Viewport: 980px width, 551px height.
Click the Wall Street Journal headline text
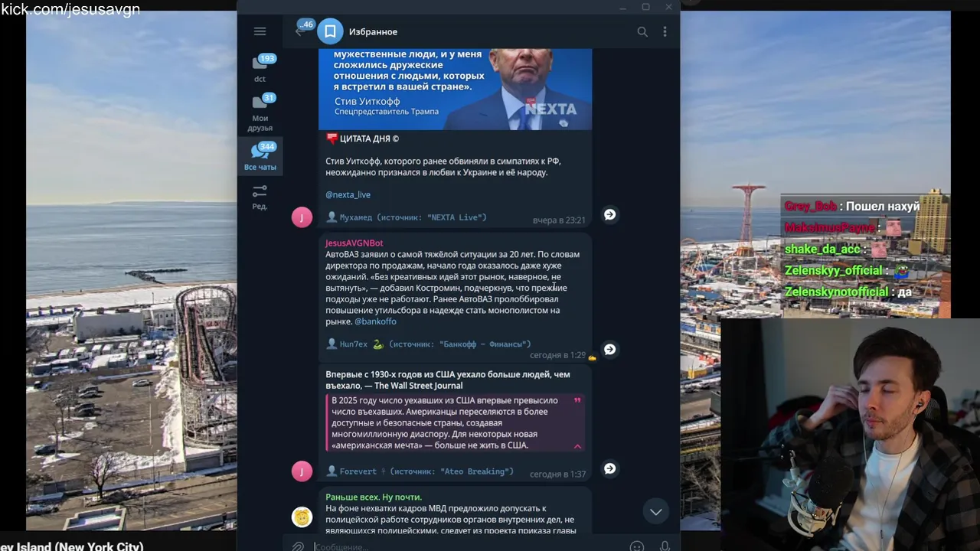(448, 380)
